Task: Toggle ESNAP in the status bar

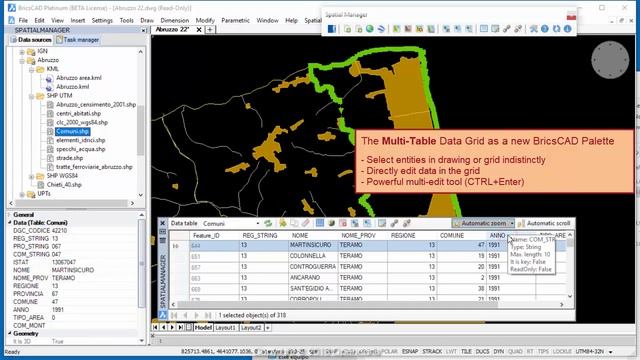Action: click(x=410, y=351)
